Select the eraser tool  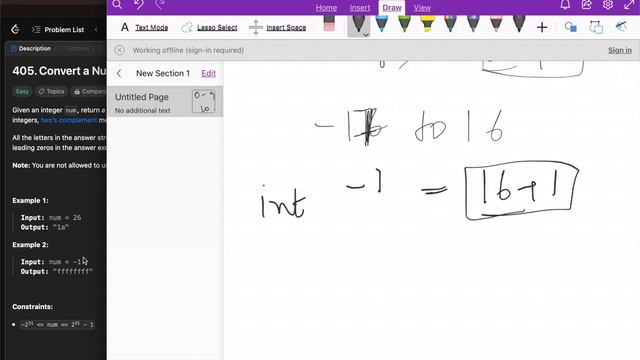329,24
